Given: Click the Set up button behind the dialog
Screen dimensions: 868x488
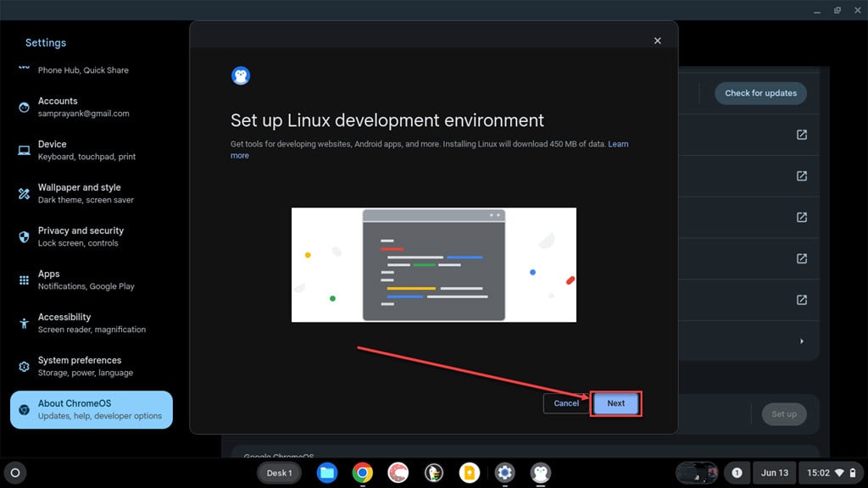Looking at the screenshot, I should (784, 413).
